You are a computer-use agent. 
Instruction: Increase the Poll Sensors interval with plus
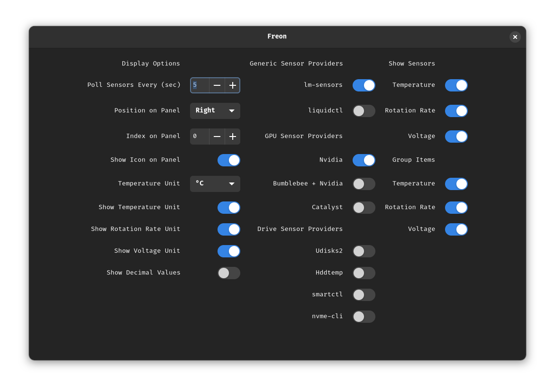[232, 85]
